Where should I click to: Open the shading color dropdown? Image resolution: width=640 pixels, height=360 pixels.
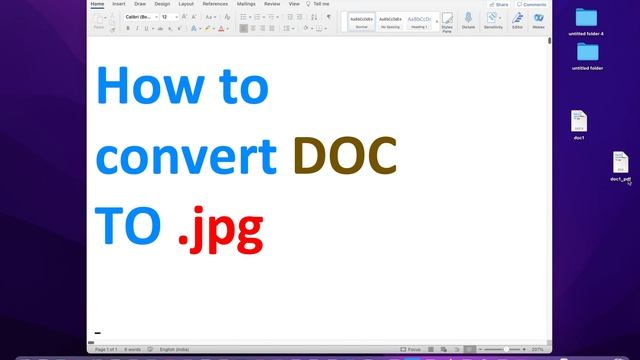pyautogui.click(x=312, y=29)
